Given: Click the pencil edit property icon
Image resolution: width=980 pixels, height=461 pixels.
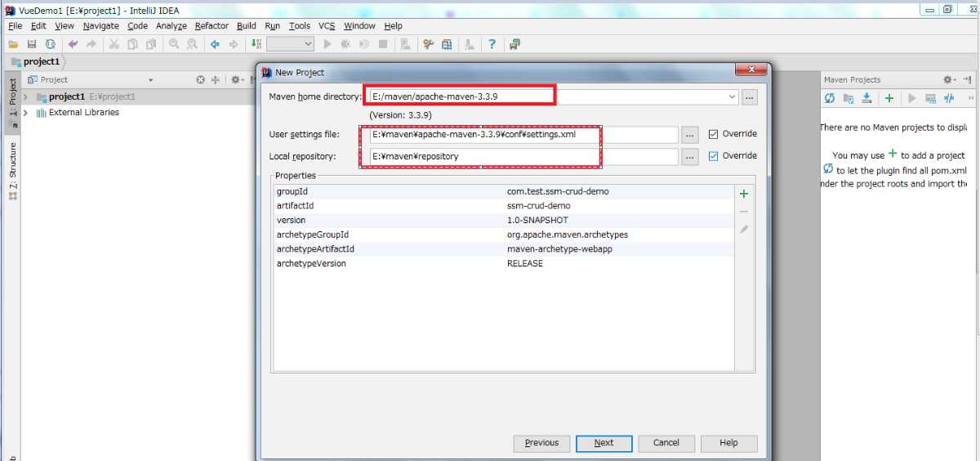Looking at the screenshot, I should pos(744,230).
